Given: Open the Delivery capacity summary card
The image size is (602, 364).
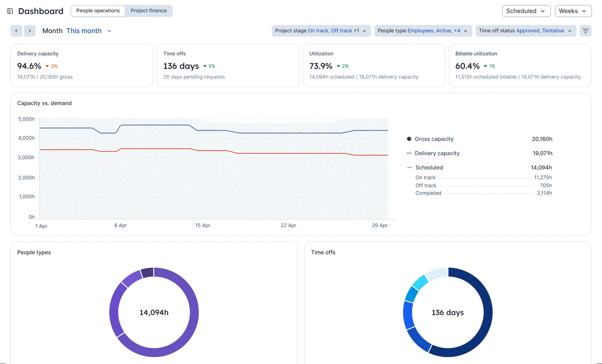Looking at the screenshot, I should click(x=82, y=66).
